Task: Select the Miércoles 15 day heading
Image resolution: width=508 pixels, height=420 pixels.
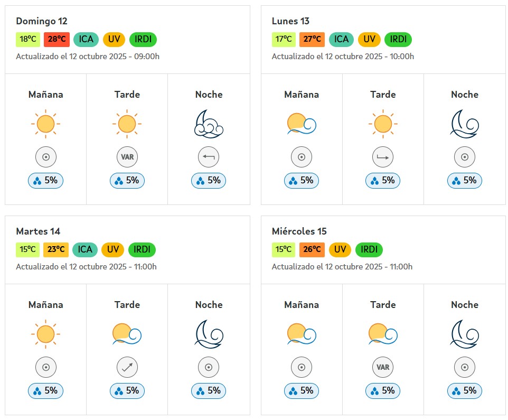Action: pyautogui.click(x=299, y=231)
